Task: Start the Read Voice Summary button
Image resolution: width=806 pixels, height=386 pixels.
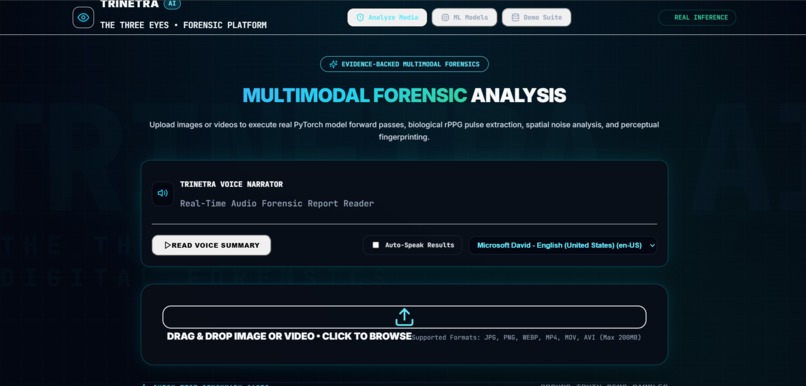Action: click(211, 245)
